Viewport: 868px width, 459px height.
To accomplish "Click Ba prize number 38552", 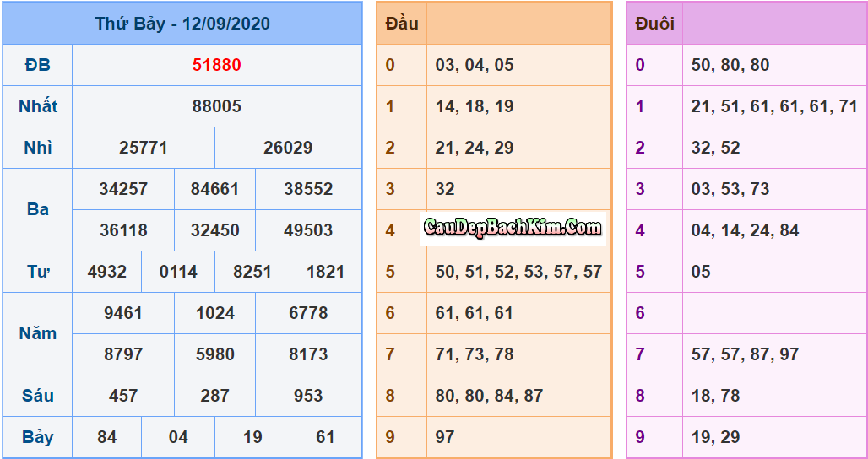I will (308, 189).
